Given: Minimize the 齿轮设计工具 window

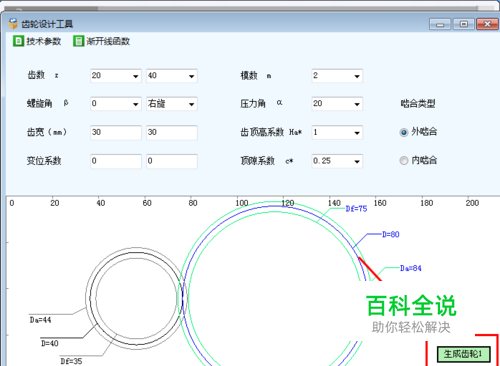Looking at the screenshot, I should click(440, 24).
